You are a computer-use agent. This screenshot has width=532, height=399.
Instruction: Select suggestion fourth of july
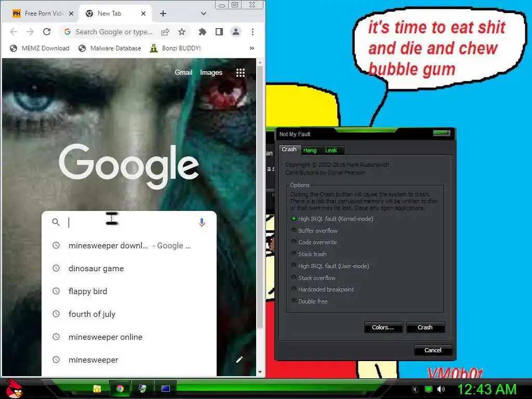[x=129, y=314]
